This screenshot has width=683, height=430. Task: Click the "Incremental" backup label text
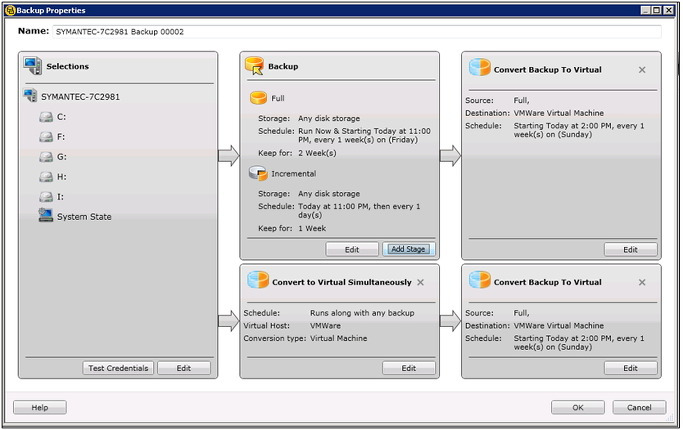coord(294,173)
